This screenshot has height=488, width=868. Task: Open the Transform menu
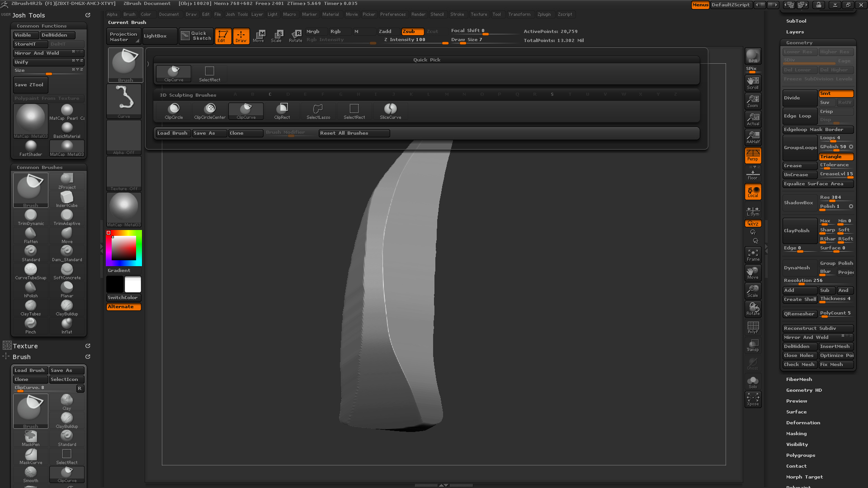519,14
